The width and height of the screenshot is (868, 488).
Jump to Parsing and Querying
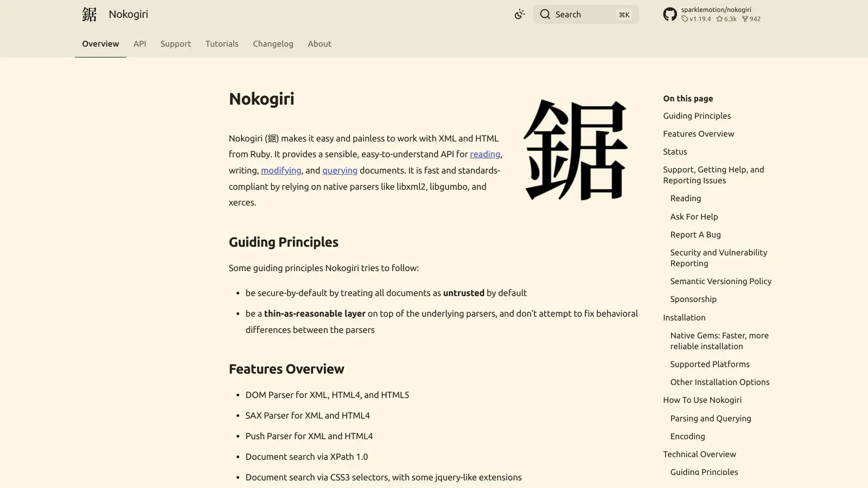pyautogui.click(x=710, y=419)
